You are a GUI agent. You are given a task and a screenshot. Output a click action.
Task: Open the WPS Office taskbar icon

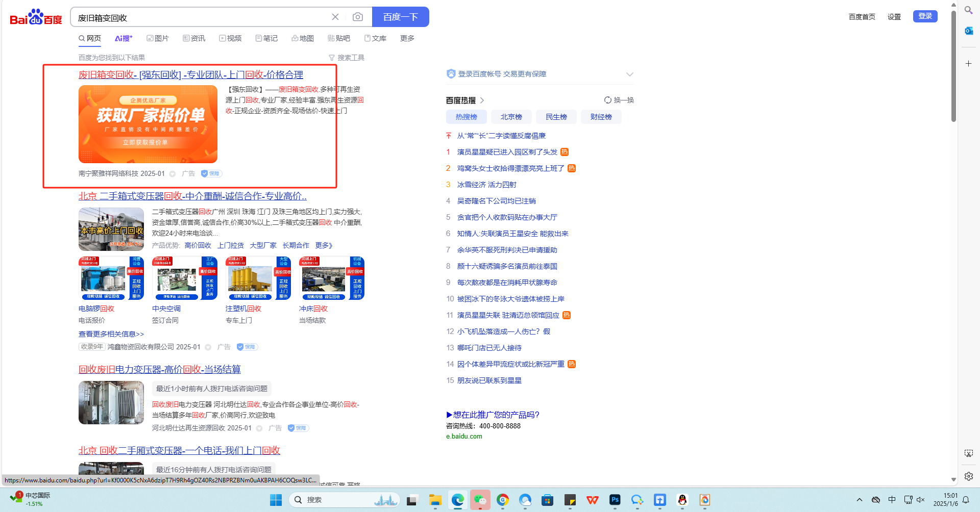pos(593,500)
